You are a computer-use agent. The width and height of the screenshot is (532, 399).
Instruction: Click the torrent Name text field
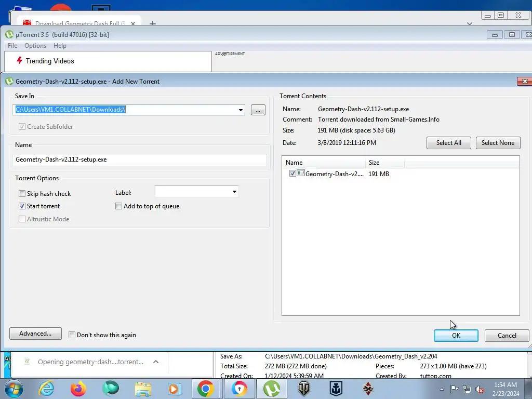click(139, 159)
